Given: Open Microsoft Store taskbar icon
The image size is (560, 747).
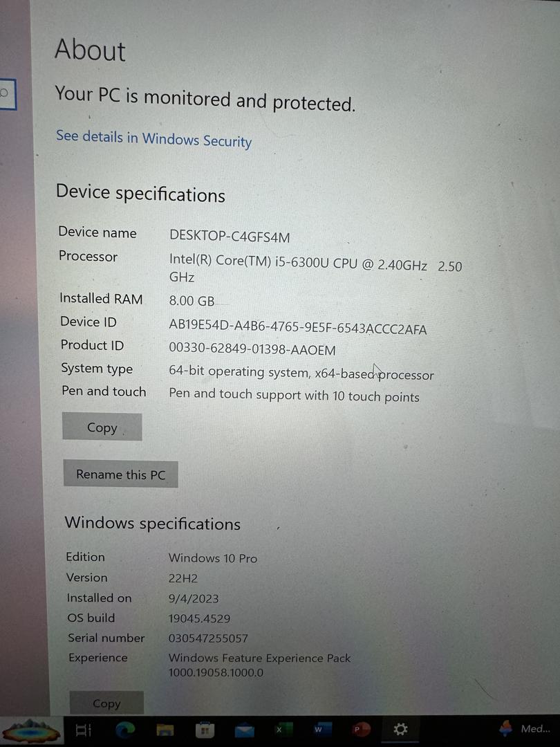Looking at the screenshot, I should coord(205,730).
